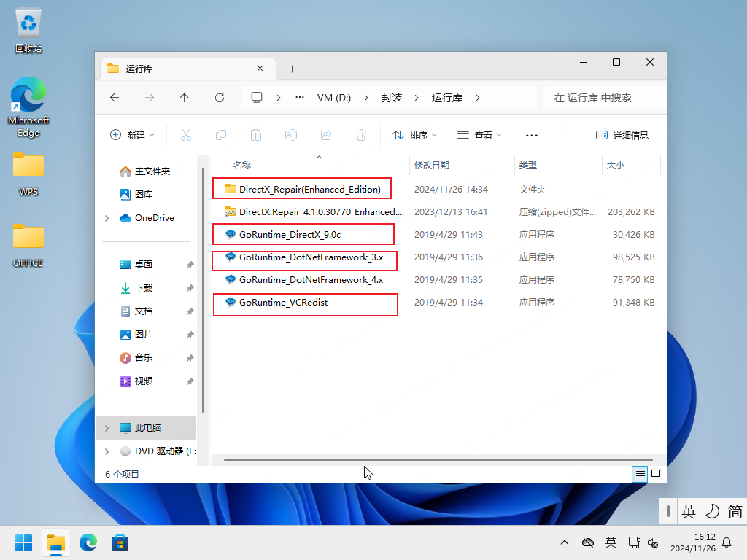Screen dimensions: 747x560
Task: Open the 排序 sort dropdown
Action: pos(414,135)
